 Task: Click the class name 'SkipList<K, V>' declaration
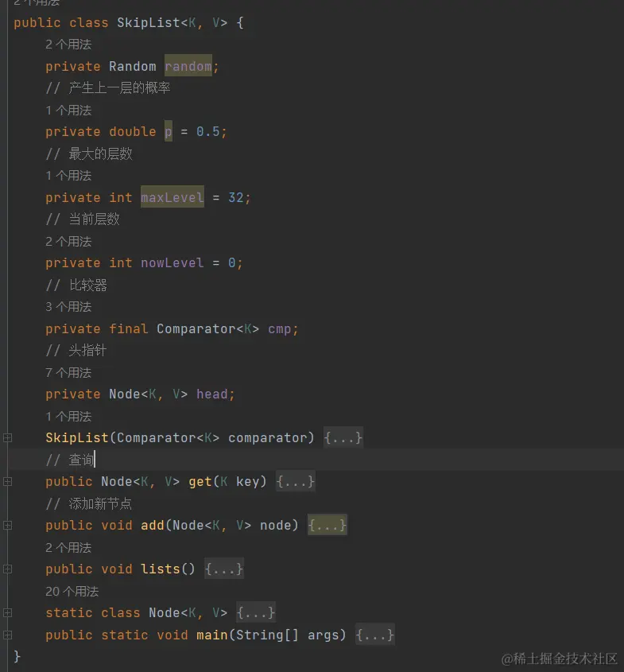tap(172, 22)
